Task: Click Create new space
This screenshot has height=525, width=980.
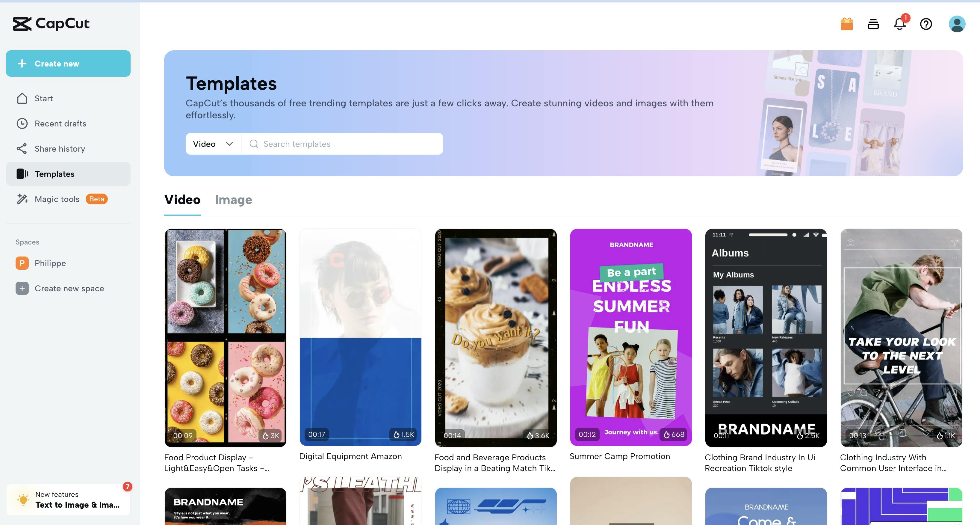Action: (x=69, y=289)
